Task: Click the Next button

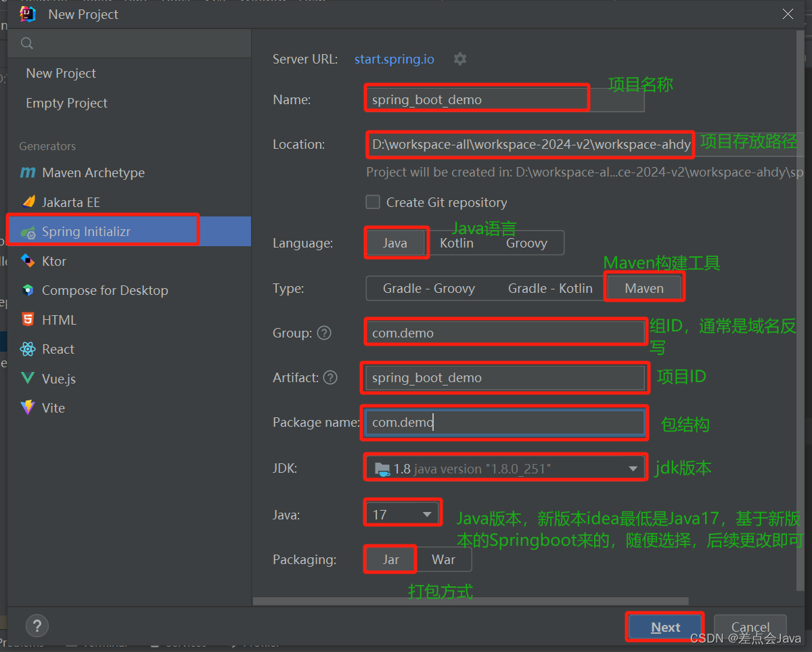Action: 665,627
